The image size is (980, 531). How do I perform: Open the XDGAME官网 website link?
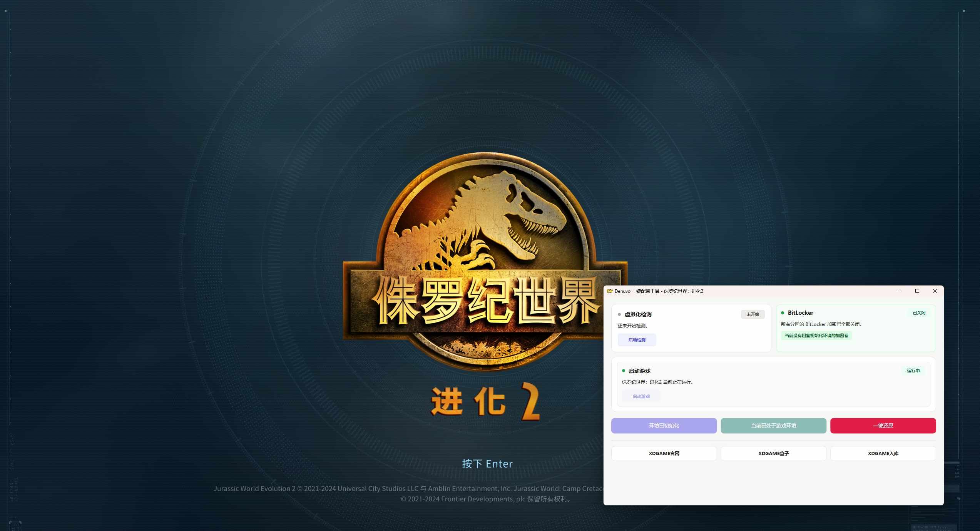tap(664, 453)
